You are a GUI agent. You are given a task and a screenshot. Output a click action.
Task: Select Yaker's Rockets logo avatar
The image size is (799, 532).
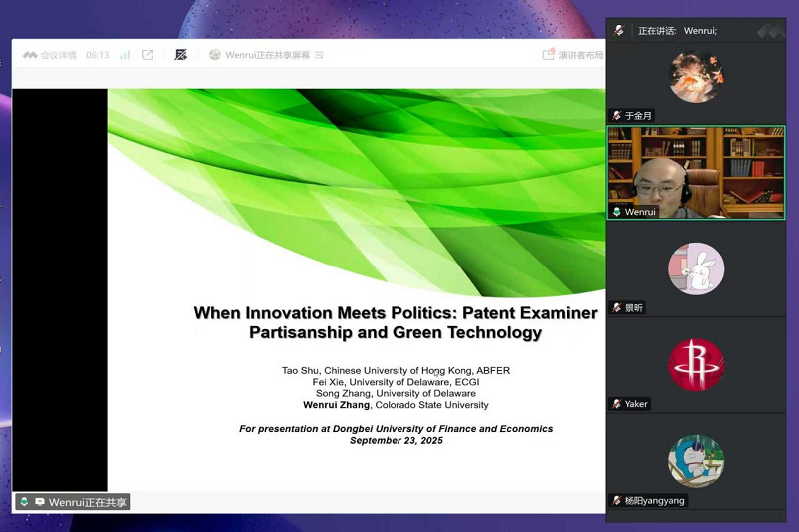[696, 364]
